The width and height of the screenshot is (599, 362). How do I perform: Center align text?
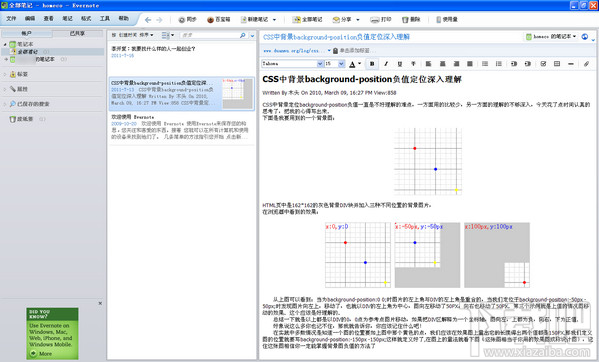442,64
